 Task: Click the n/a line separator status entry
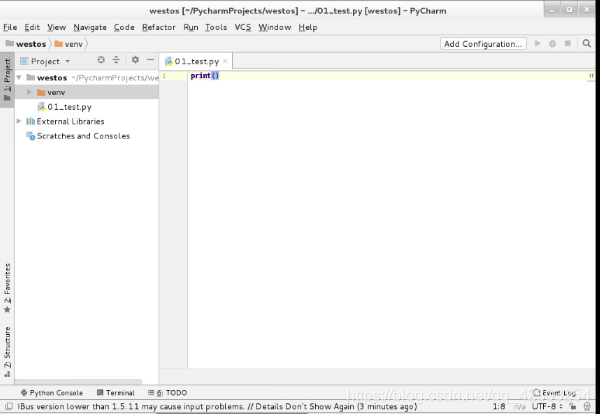coord(519,406)
